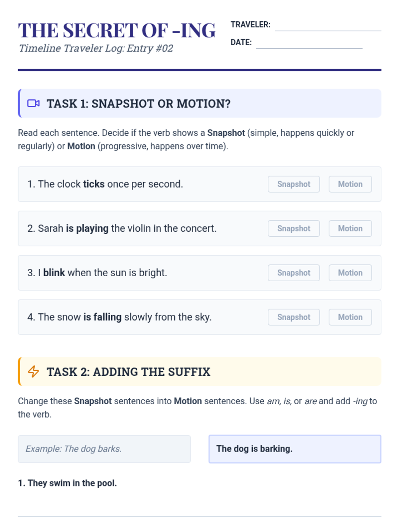Click the question '1. They swim in the pool.'
Image resolution: width=399 pixels, height=532 pixels.
(x=67, y=483)
